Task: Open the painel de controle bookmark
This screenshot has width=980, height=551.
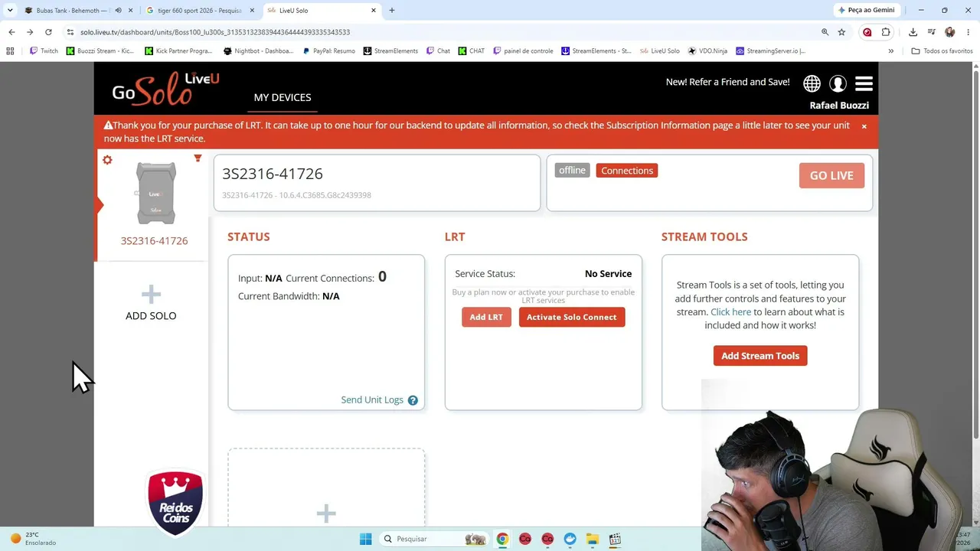Action: pyautogui.click(x=523, y=51)
